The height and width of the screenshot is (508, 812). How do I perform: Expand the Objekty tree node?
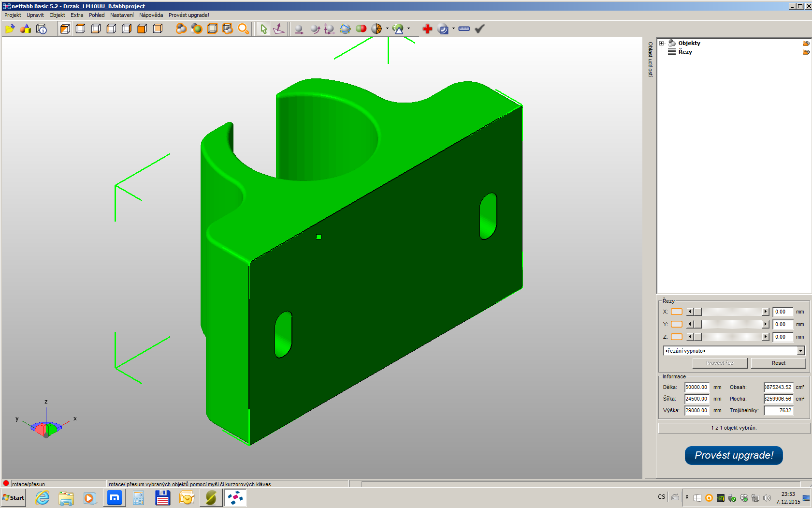662,44
